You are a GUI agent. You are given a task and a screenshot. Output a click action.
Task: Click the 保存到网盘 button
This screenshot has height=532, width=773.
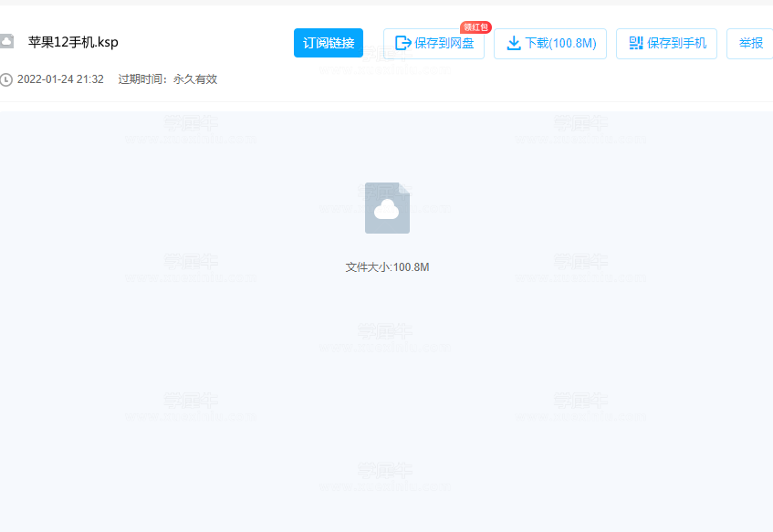(x=434, y=44)
